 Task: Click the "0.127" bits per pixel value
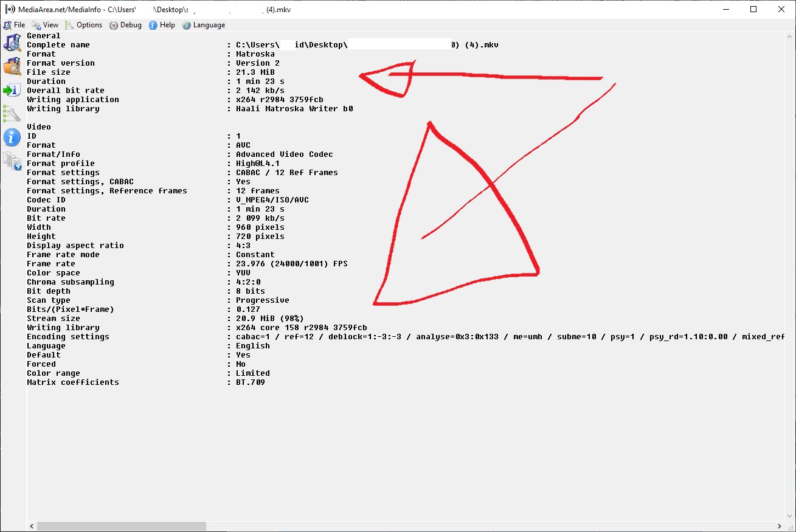[248, 309]
